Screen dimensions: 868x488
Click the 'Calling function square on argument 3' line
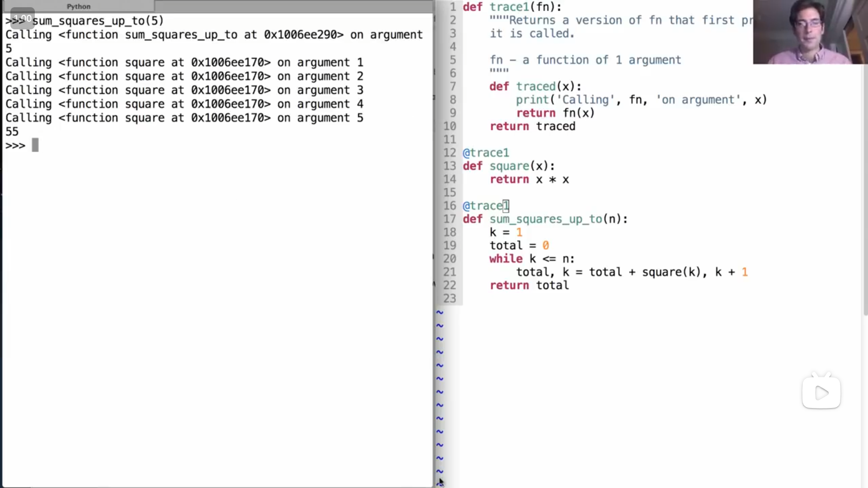(184, 90)
